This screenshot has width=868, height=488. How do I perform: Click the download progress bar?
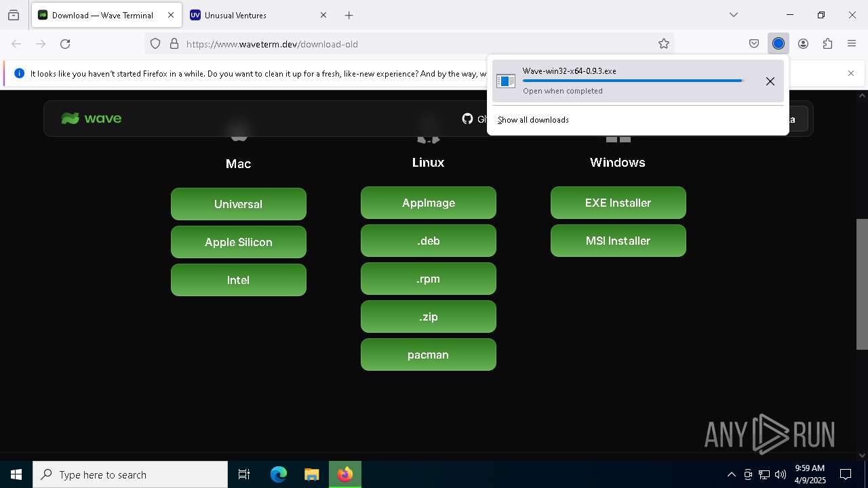pyautogui.click(x=633, y=81)
